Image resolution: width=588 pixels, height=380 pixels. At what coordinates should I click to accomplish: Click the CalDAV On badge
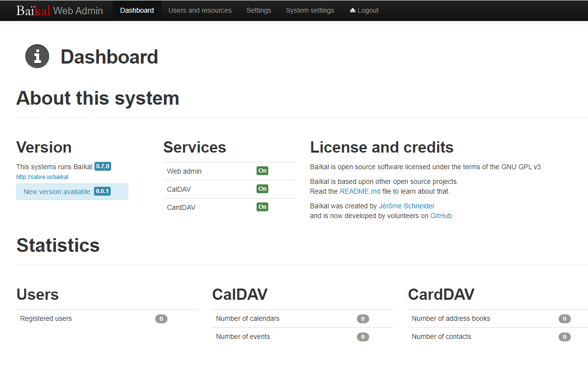pyautogui.click(x=262, y=189)
